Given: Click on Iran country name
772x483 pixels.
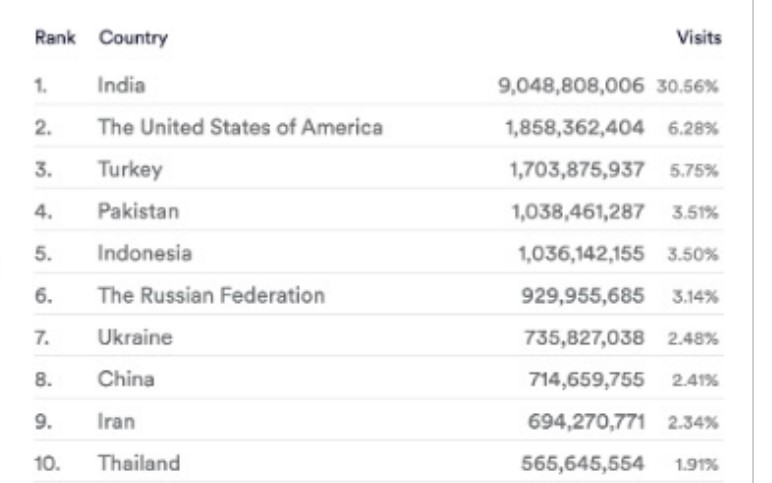Looking at the screenshot, I should (x=116, y=422).
